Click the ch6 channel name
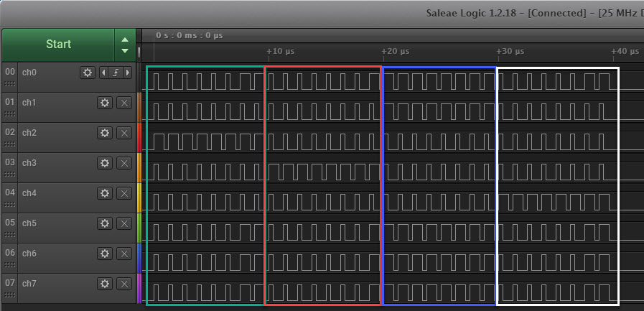Image resolution: width=644 pixels, height=311 pixels. pyautogui.click(x=29, y=254)
